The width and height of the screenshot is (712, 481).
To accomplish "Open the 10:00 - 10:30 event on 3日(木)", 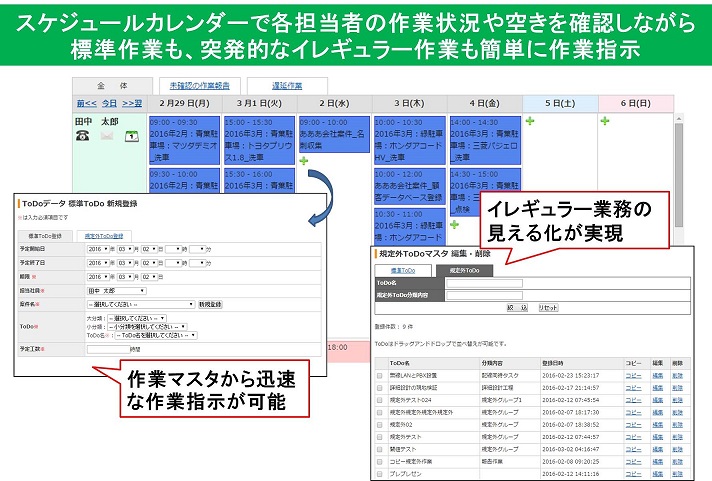I will [x=410, y=140].
